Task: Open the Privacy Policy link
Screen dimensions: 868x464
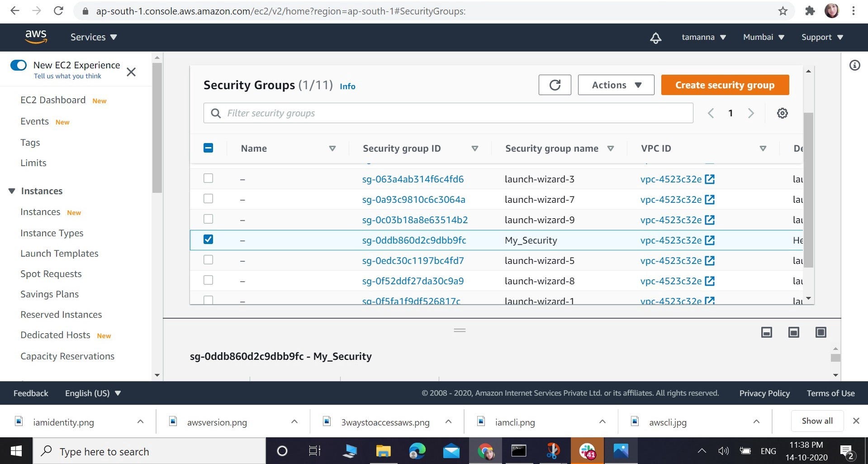Action: click(x=764, y=393)
